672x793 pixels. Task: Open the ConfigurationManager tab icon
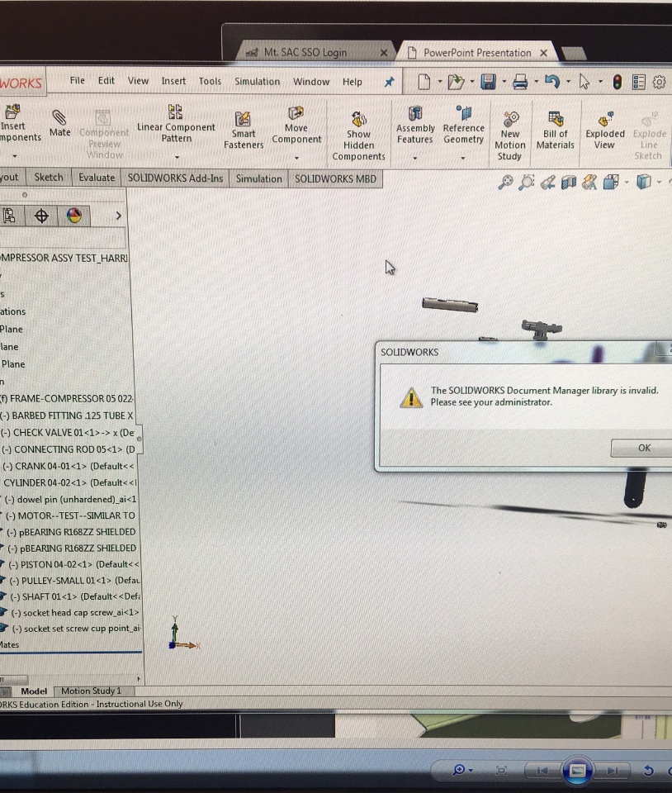[x=9, y=216]
